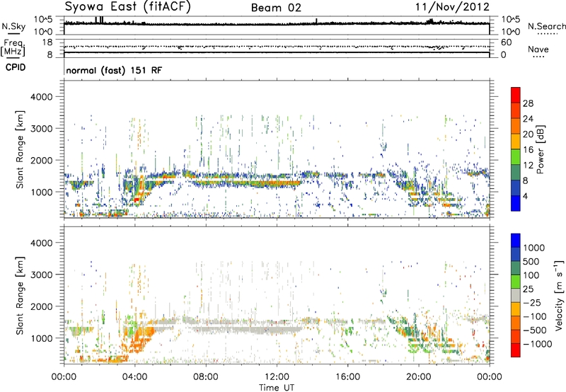Click the '28' tick on power color bar
Image resolution: width=566 pixels, height=392 pixels.
coord(528,103)
